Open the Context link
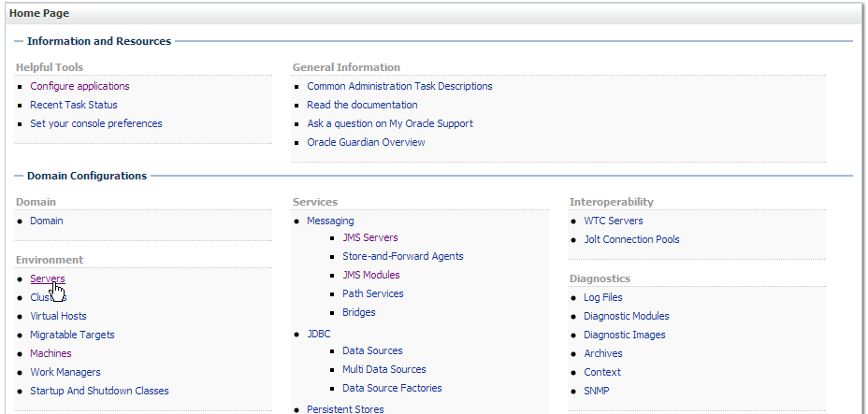Viewport: 868px width, 414px height. coord(602,372)
